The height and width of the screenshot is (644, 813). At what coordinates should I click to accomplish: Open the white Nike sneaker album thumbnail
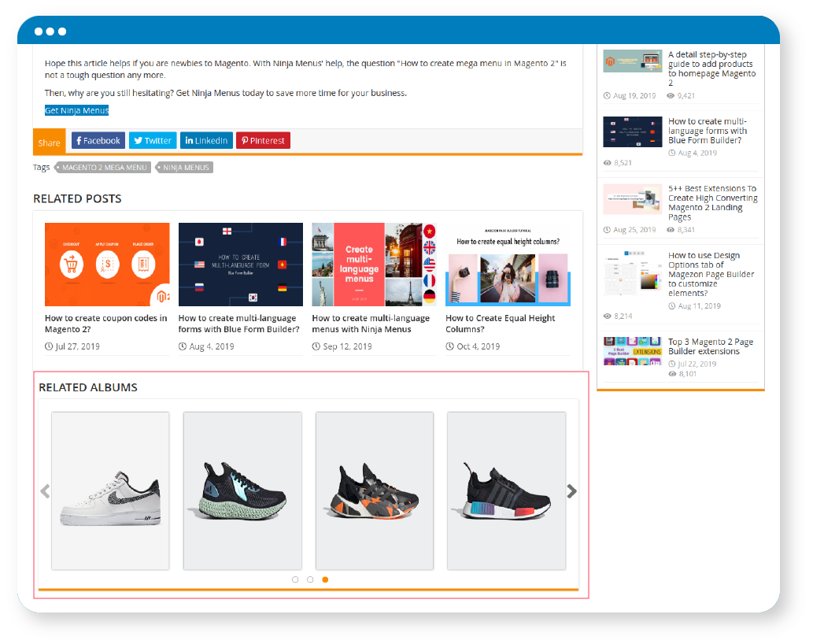(110, 489)
